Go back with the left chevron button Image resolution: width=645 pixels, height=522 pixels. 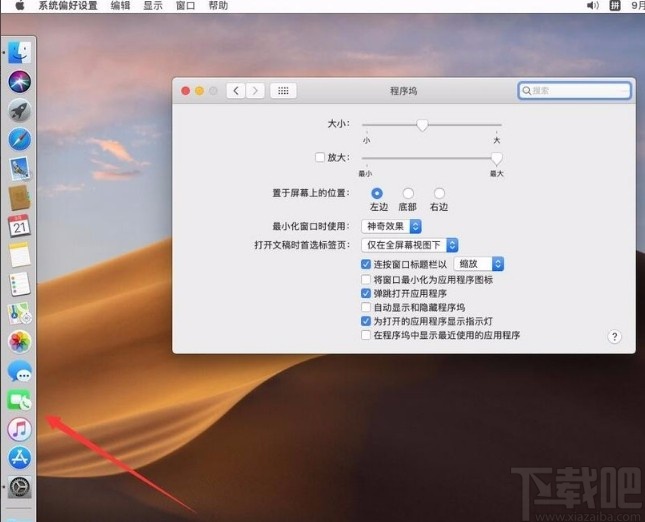tap(236, 90)
